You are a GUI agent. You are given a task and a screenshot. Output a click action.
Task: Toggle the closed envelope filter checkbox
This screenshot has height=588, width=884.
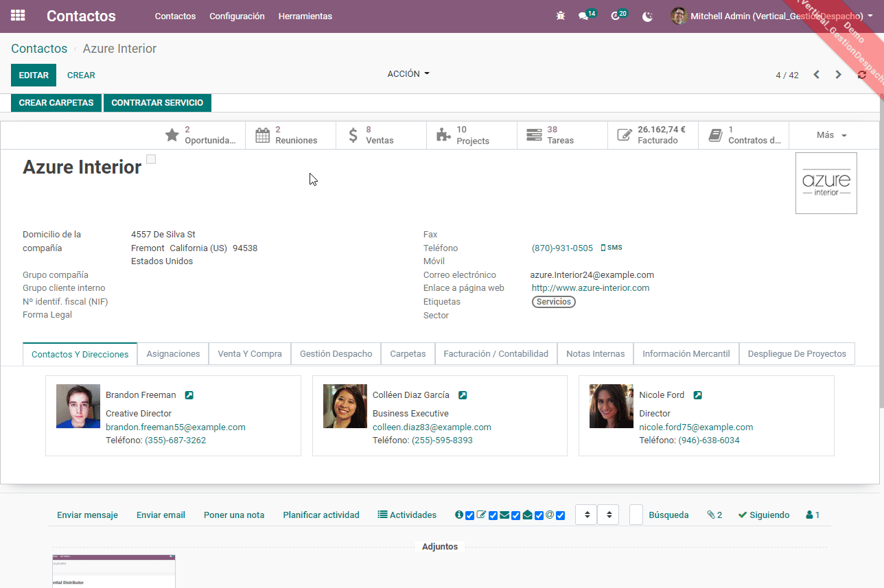point(515,515)
